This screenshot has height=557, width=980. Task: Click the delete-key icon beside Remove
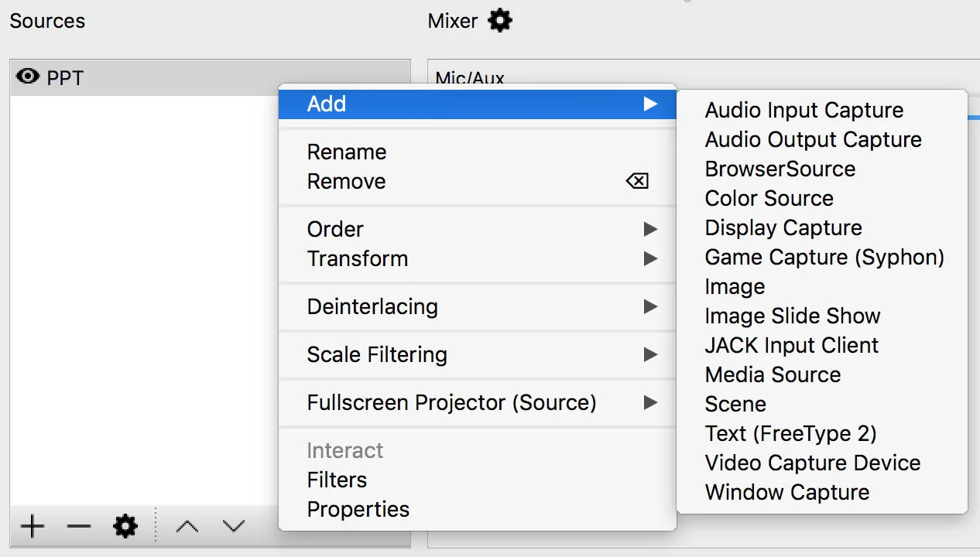[x=637, y=181]
